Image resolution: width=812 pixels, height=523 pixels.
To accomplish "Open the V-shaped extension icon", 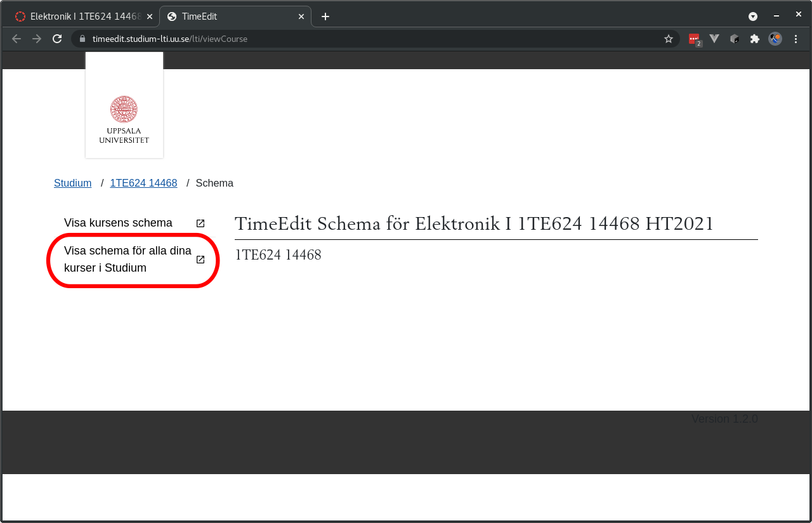I will click(714, 39).
